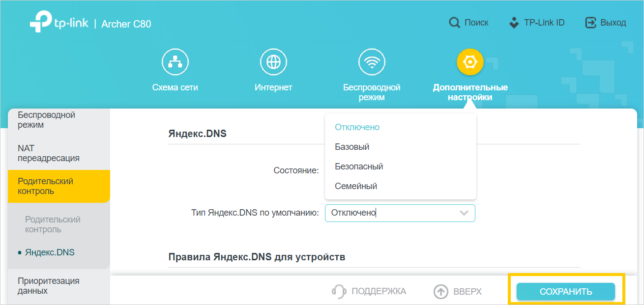
Task: Open NAT переадресация in sidebar
Action: 49,153
